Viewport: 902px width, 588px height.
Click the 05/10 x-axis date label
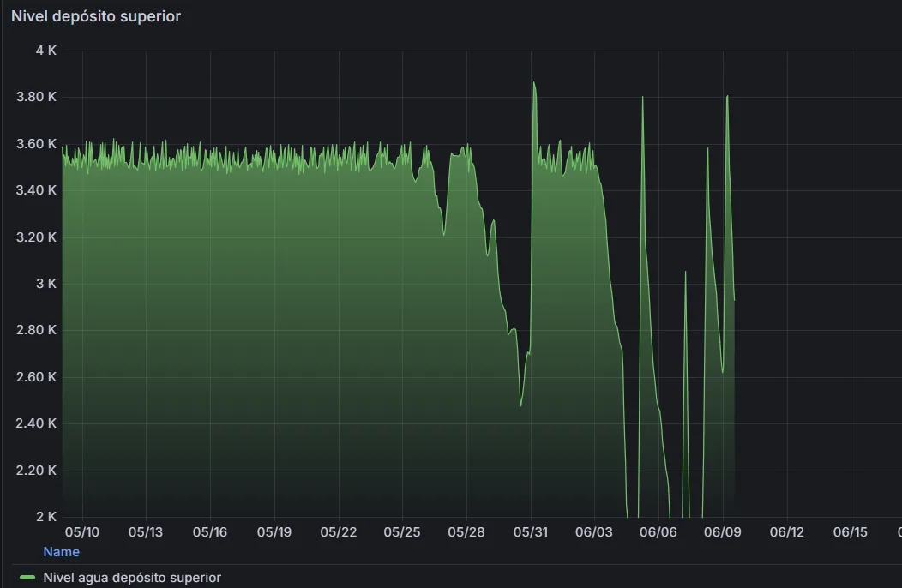click(x=81, y=532)
